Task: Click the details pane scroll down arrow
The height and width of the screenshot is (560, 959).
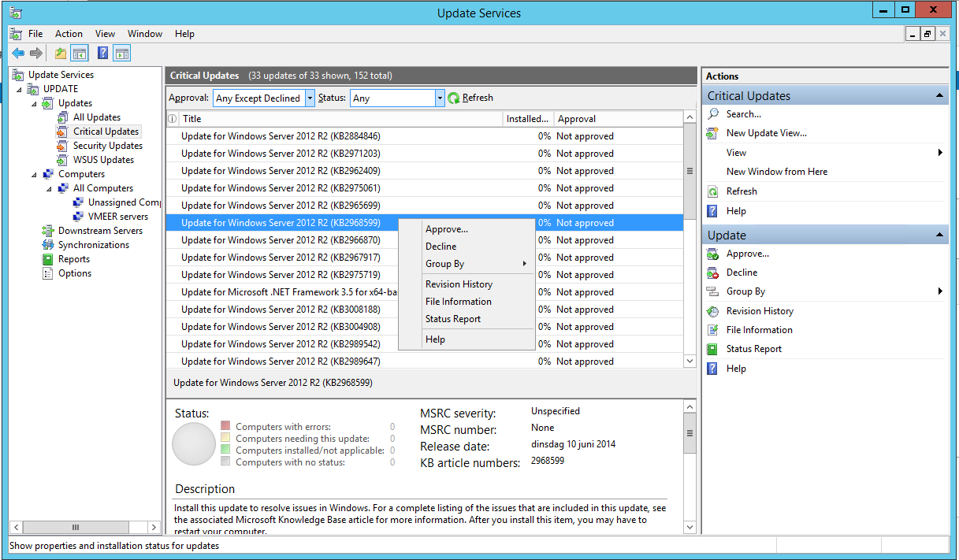Action: click(690, 528)
